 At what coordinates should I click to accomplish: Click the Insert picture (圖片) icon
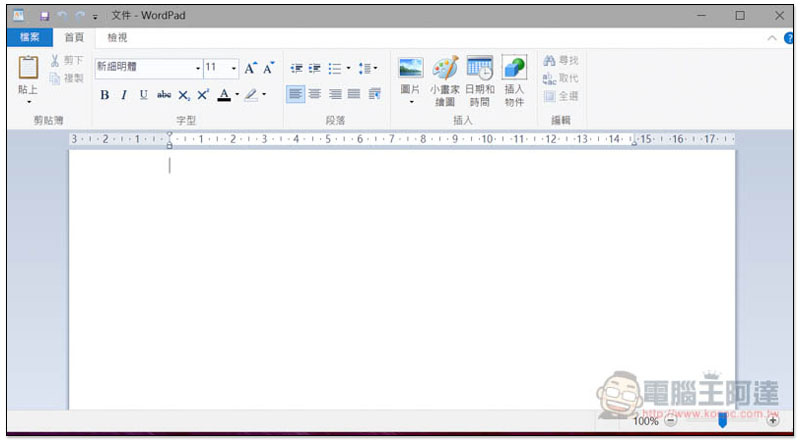click(x=410, y=68)
